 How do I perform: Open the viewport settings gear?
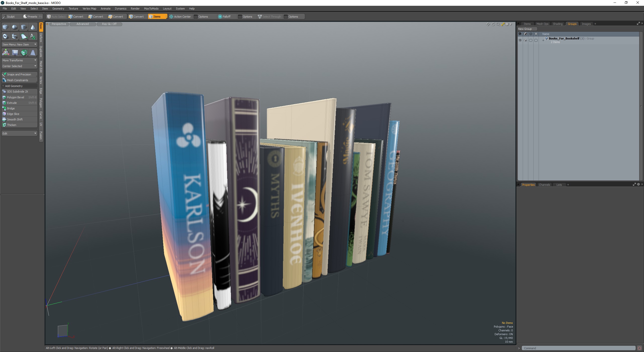(x=507, y=24)
